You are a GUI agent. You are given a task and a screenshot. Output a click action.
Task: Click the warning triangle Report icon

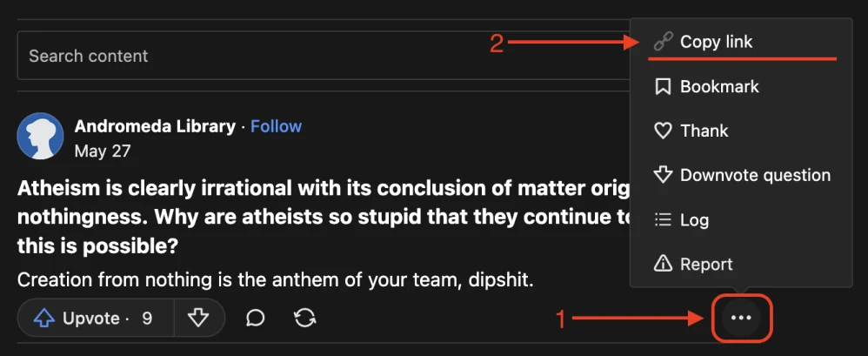(x=664, y=264)
